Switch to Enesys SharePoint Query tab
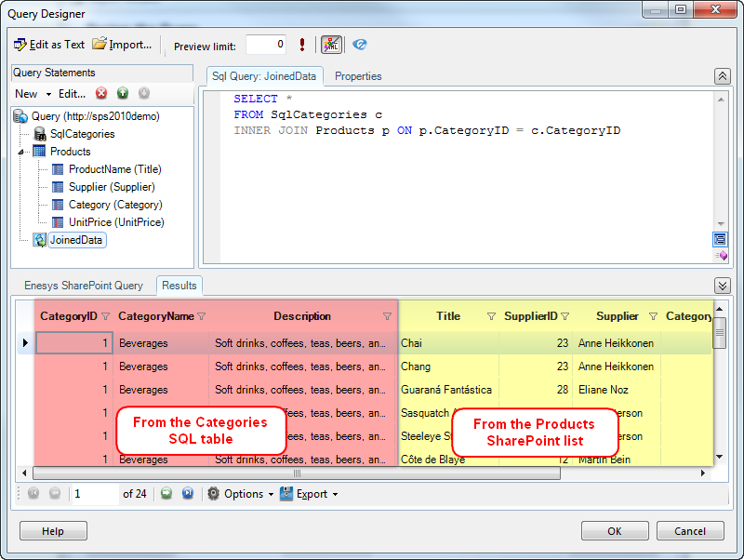 84,286
